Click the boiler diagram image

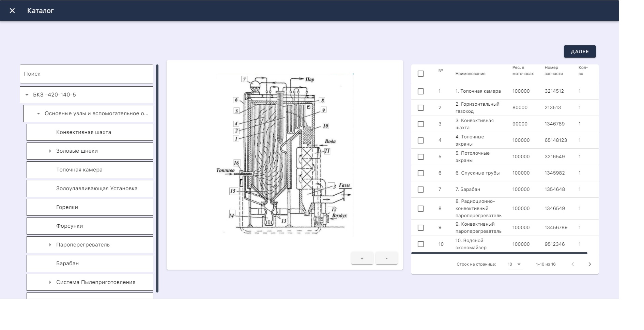[x=285, y=155]
